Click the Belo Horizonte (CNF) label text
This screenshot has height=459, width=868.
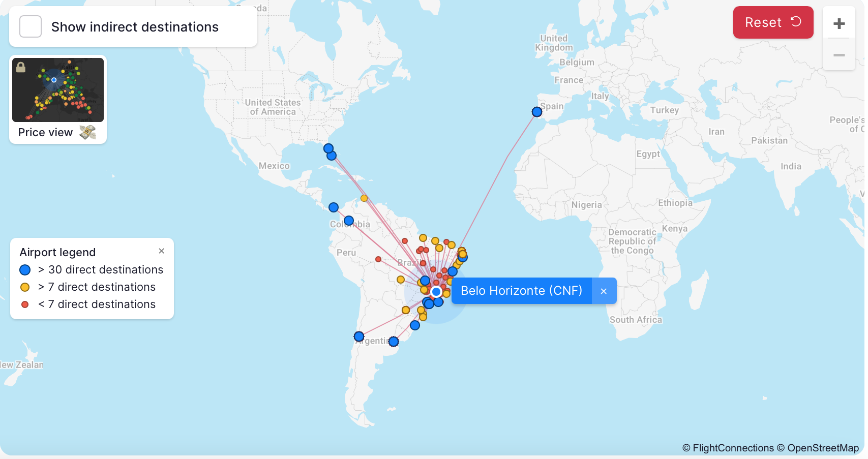coord(521,291)
